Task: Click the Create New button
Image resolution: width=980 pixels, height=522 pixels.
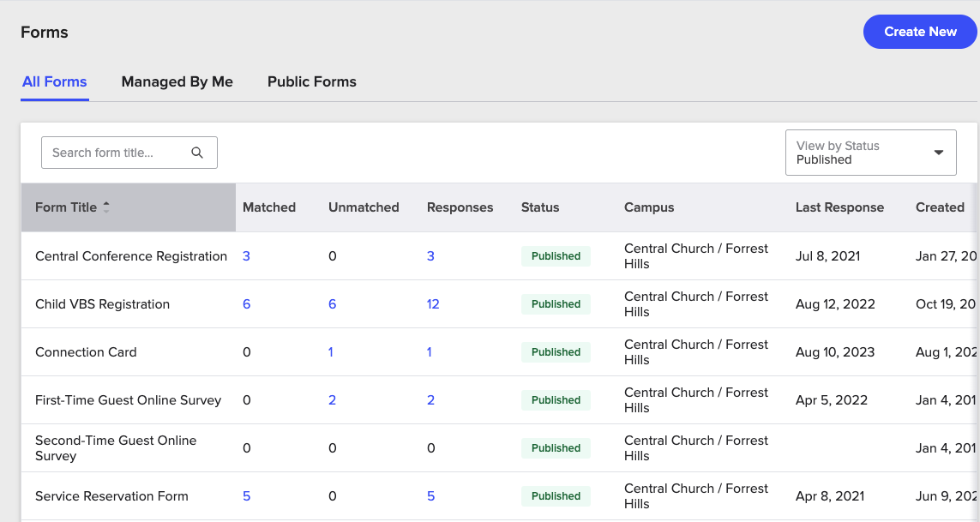Action: coord(919,31)
